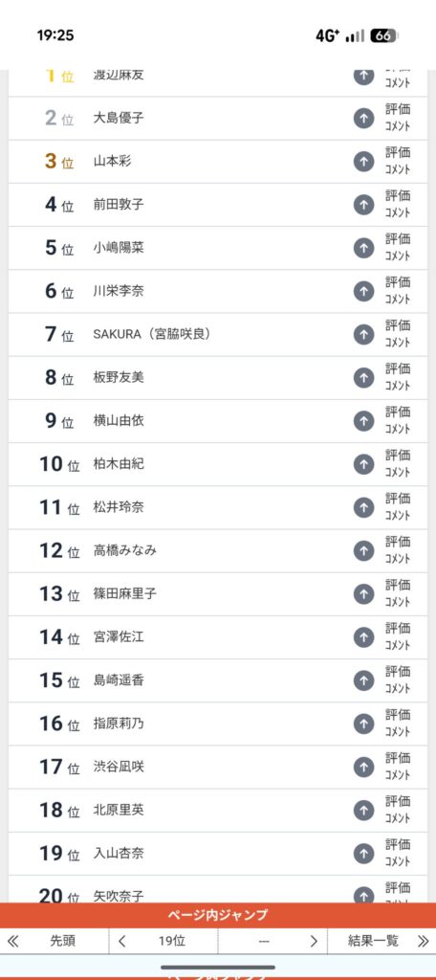Screen dimensions: 436x980
Task: Tap the ページ内ジャンプ orange bar
Action: 218,916
